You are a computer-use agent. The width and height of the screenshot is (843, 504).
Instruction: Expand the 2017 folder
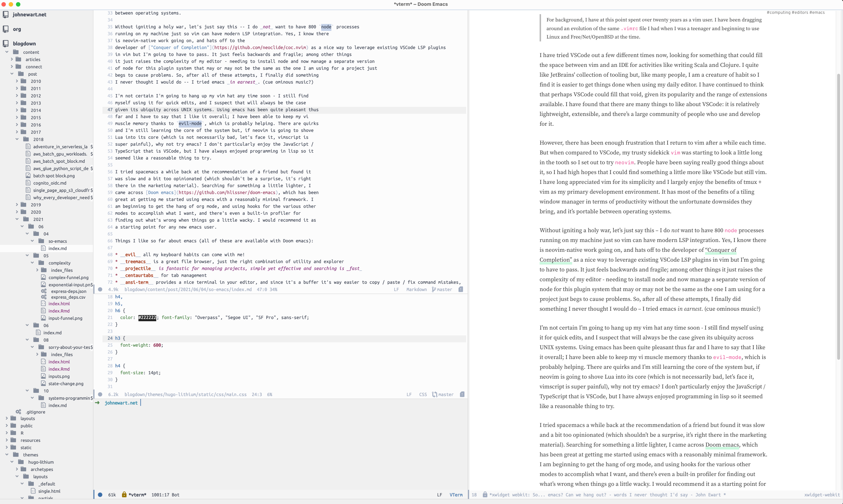tap(17, 132)
